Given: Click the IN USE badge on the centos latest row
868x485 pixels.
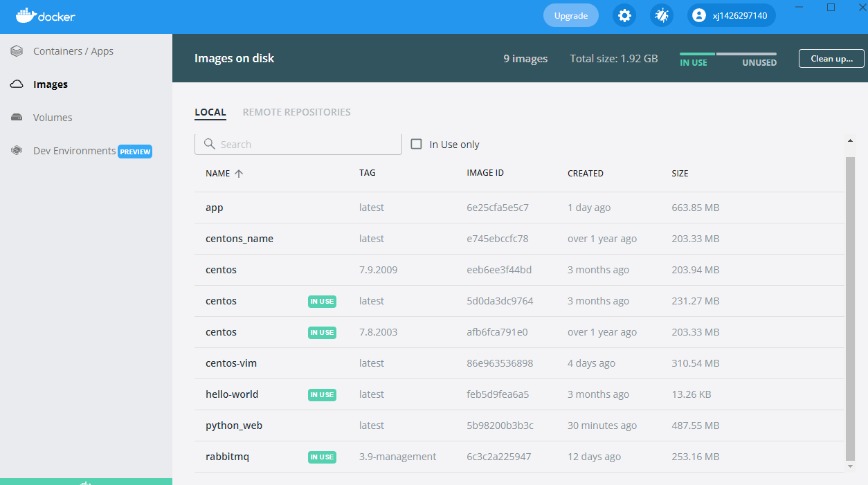Looking at the screenshot, I should click(322, 301).
